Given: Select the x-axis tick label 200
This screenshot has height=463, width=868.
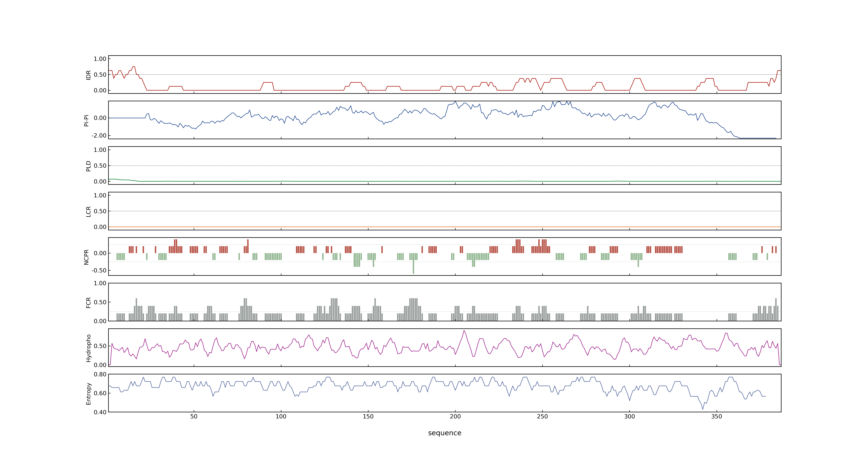Looking at the screenshot, I should (455, 416).
